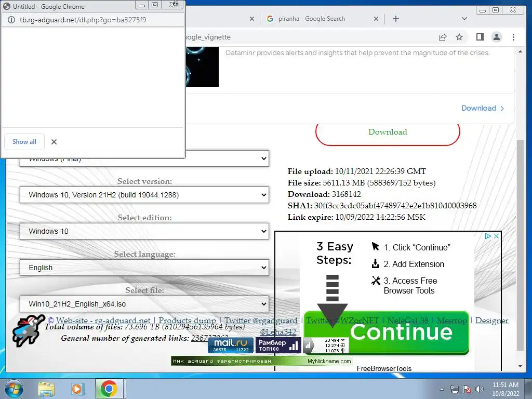Click the Web-site - rg-adguard.net link

[x=102, y=320]
